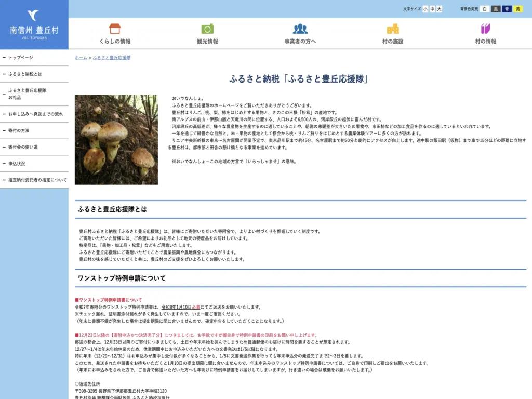Click the ふるさと豊丘応援隊 breadcrumb link
Image resolution: width=532 pixels, height=399 pixels.
click(x=112, y=58)
